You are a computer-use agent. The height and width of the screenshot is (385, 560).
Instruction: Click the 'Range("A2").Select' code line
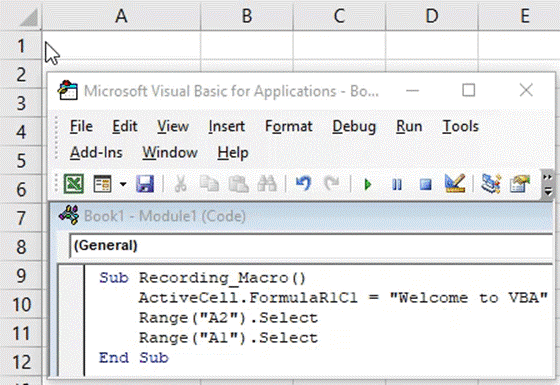click(x=228, y=318)
